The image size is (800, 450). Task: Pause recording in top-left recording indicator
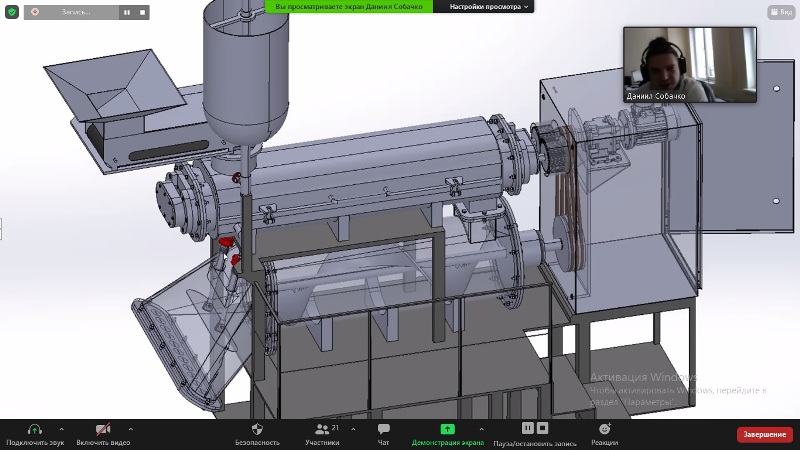pyautogui.click(x=127, y=13)
